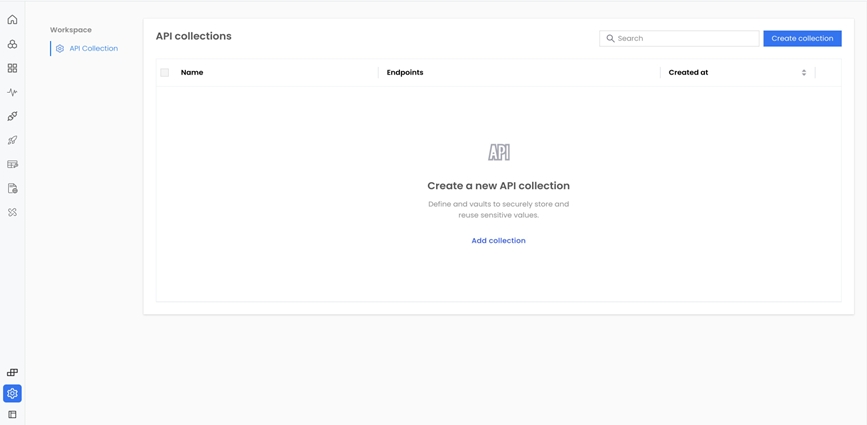Click the stacked blocks icon above settings
The width and height of the screenshot is (867, 425).
pos(12,372)
